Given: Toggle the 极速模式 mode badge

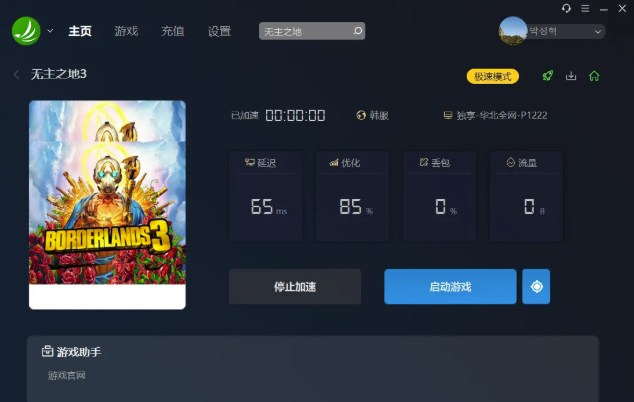Looking at the screenshot, I should pos(493,76).
